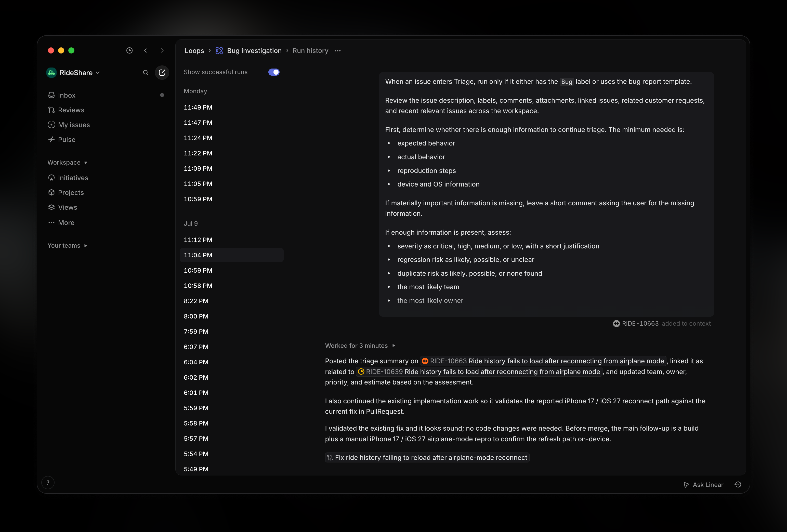Go to My issues
The width and height of the screenshot is (787, 532).
106,125
